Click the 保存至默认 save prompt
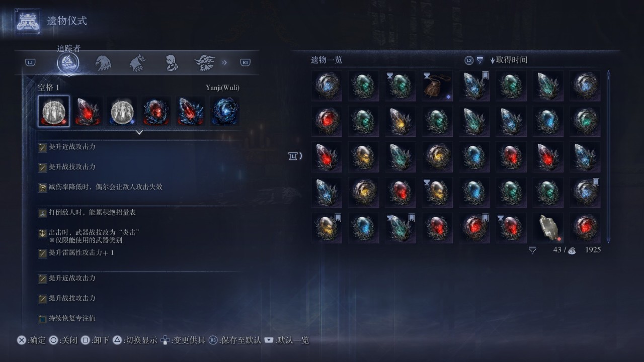This screenshot has width=644, height=362. click(x=235, y=340)
